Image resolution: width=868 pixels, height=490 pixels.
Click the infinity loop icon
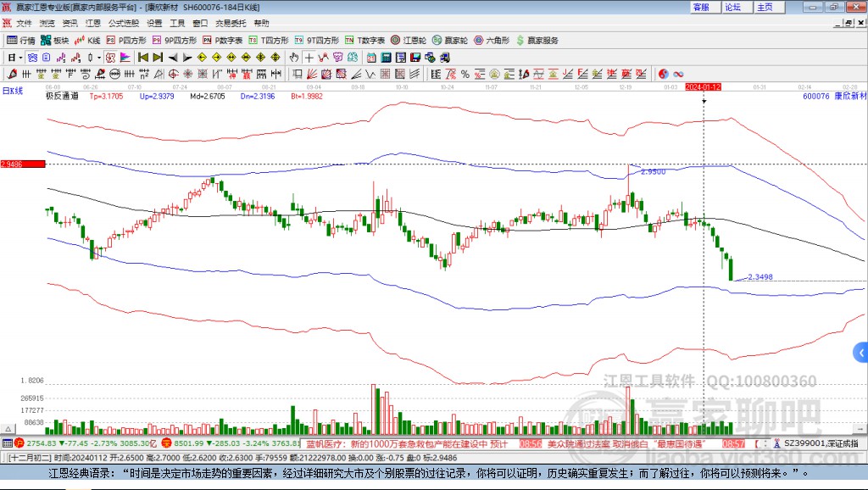tap(678, 75)
